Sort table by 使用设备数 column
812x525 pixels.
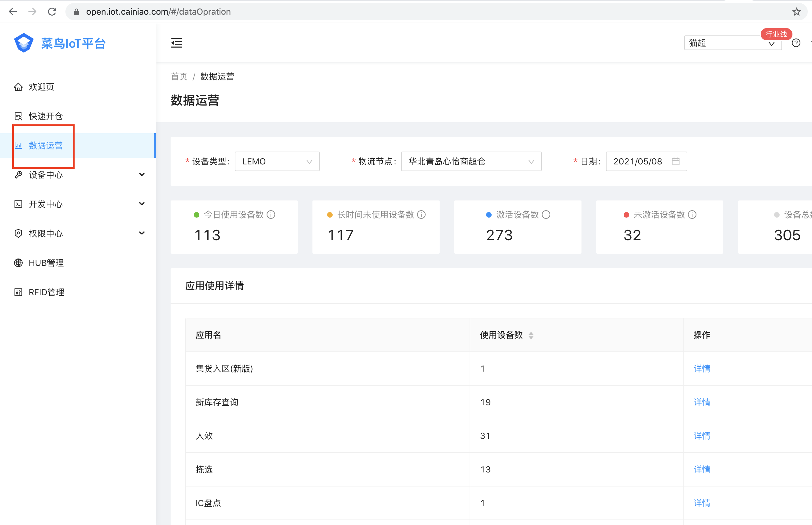coord(531,335)
